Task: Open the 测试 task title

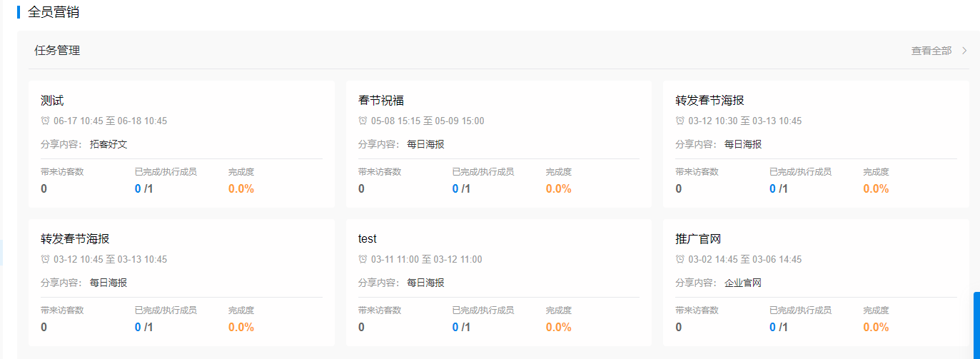Action: pyautogui.click(x=52, y=101)
